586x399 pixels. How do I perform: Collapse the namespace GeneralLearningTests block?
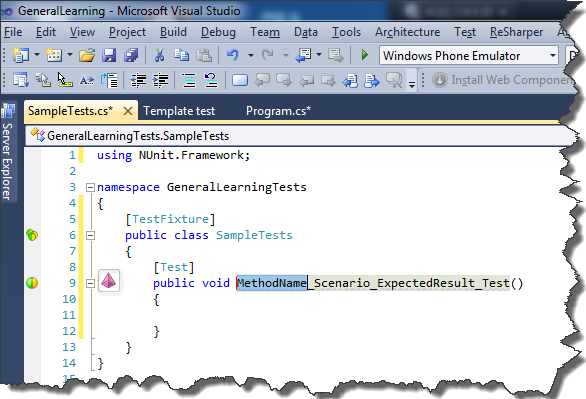click(x=90, y=187)
